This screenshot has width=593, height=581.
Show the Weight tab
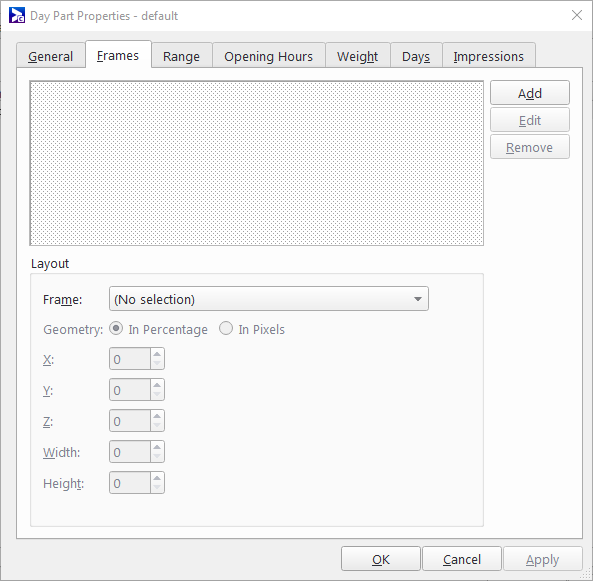point(357,56)
